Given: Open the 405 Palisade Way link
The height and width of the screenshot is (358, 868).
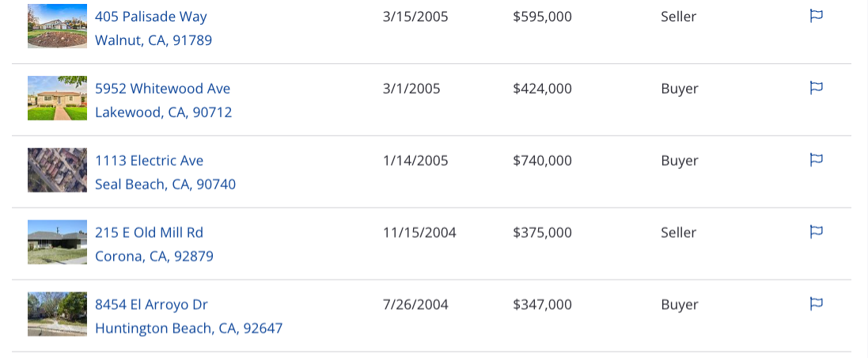Looking at the screenshot, I should (150, 17).
